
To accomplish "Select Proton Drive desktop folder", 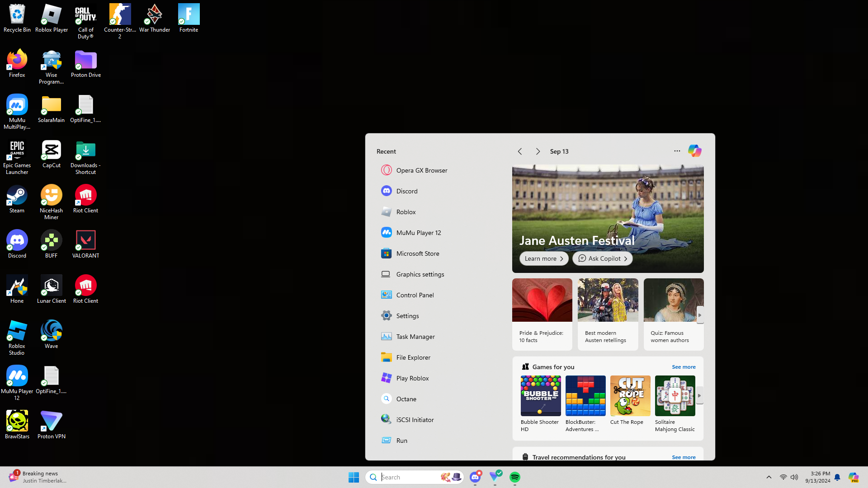I will click(x=86, y=64).
